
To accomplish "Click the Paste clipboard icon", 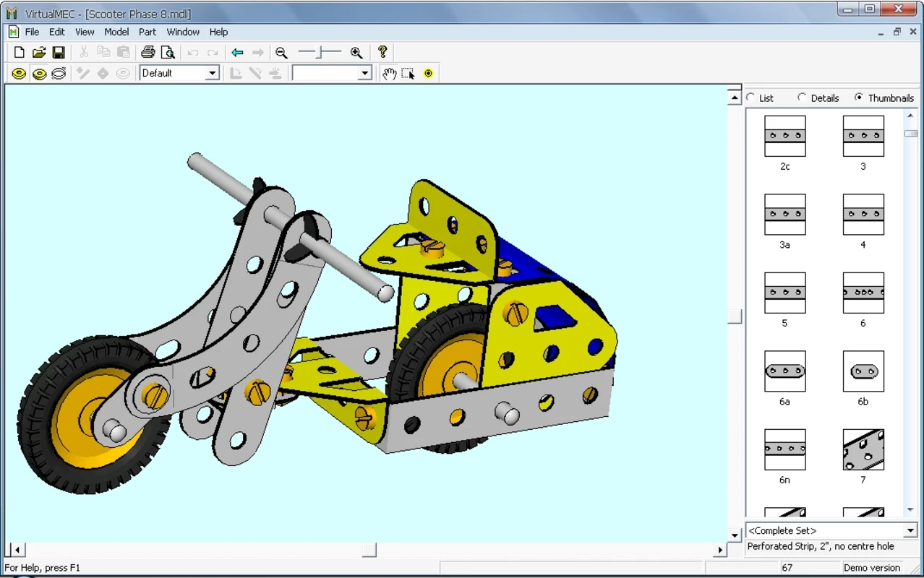I will coord(124,52).
